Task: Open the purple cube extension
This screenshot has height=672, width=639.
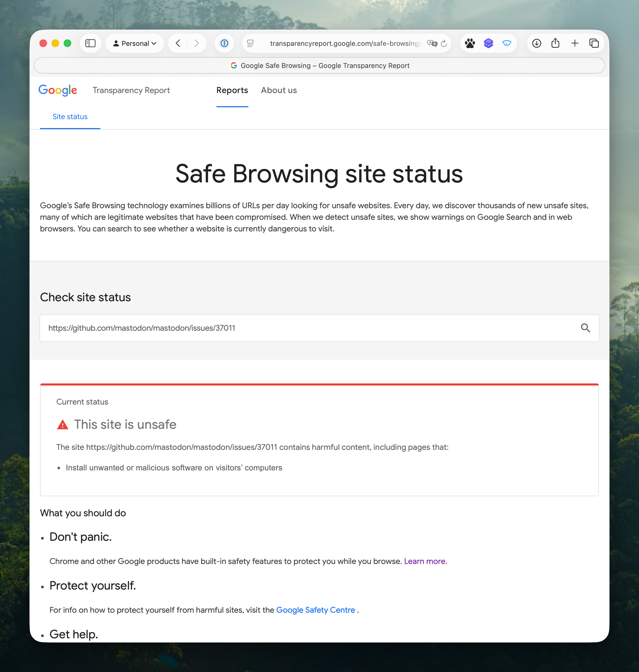Action: coord(488,43)
